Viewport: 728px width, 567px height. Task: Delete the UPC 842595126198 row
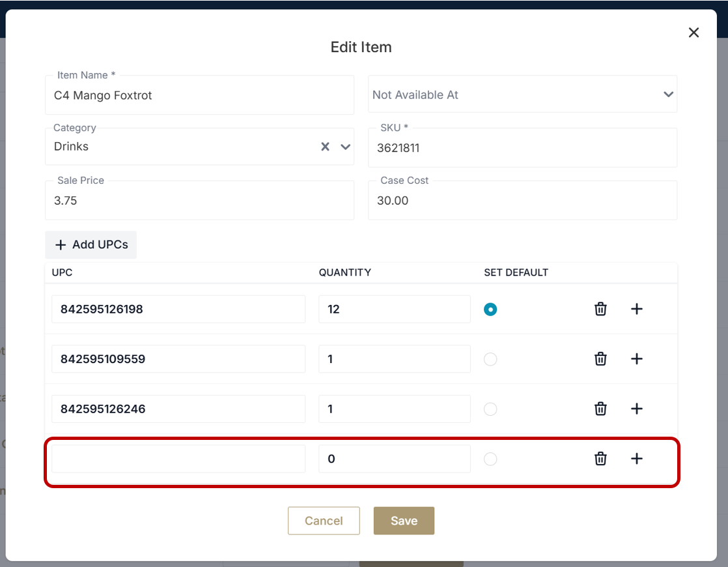600,309
